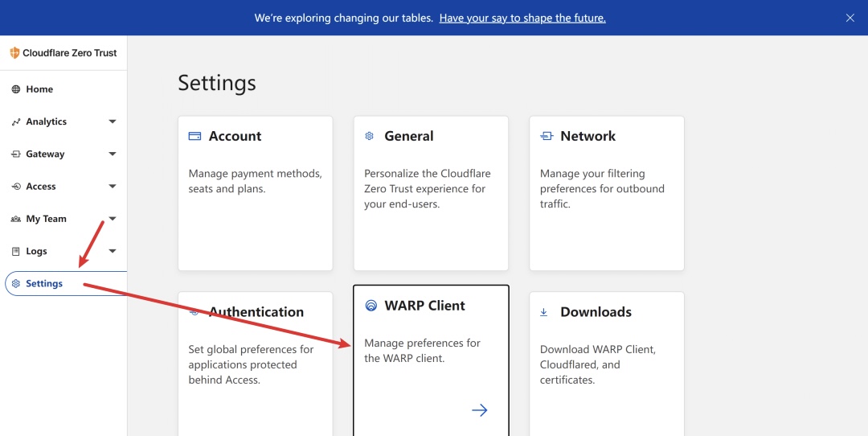Click the Analytics chart icon

pos(15,122)
